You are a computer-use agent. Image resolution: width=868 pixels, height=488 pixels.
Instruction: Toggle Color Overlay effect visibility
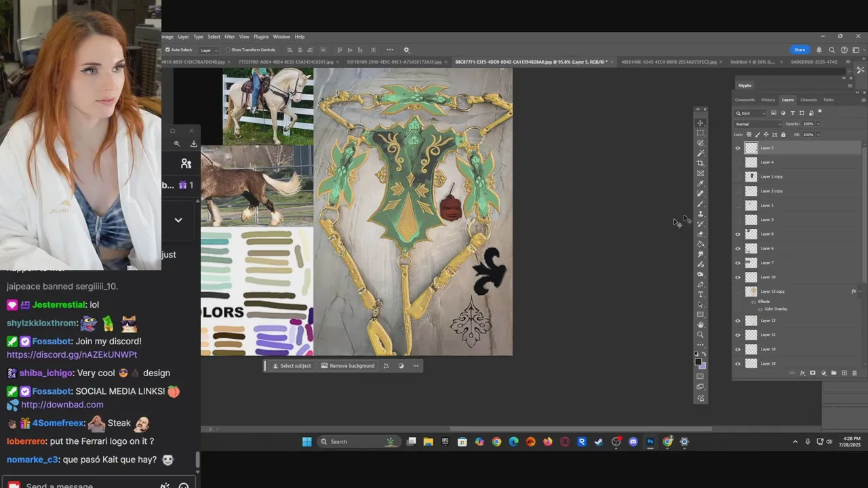point(760,308)
